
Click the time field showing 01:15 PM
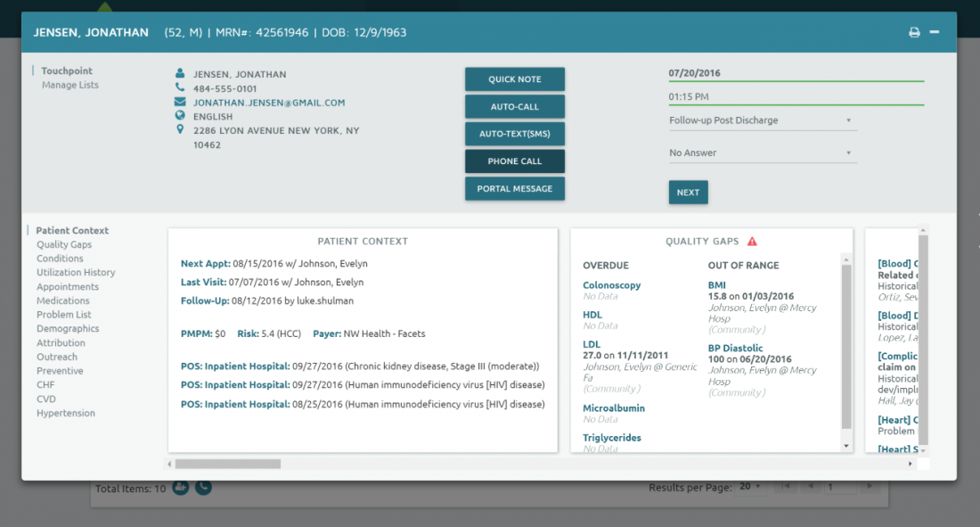796,97
